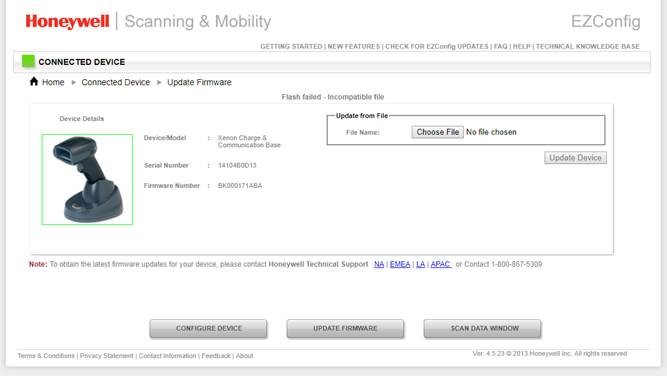Open About footer link
667x376 pixels.
(x=245, y=356)
